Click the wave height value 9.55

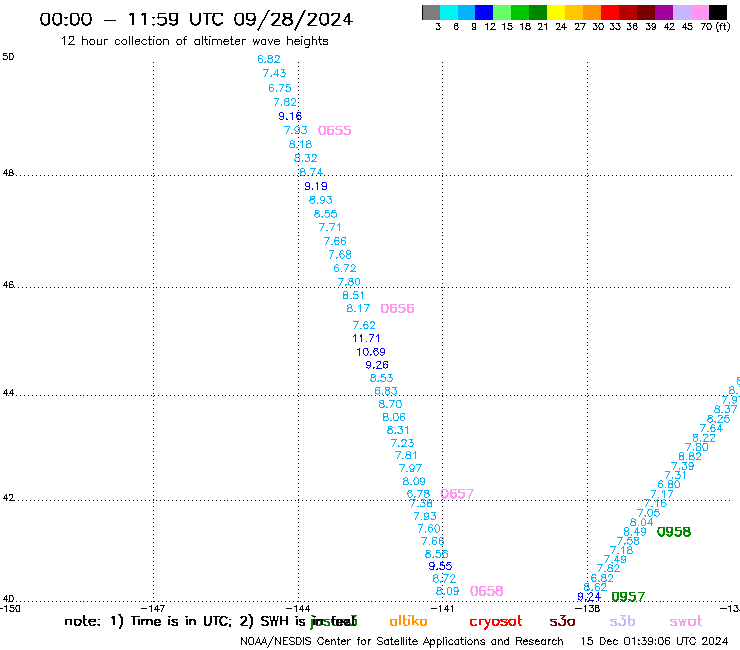[440, 566]
